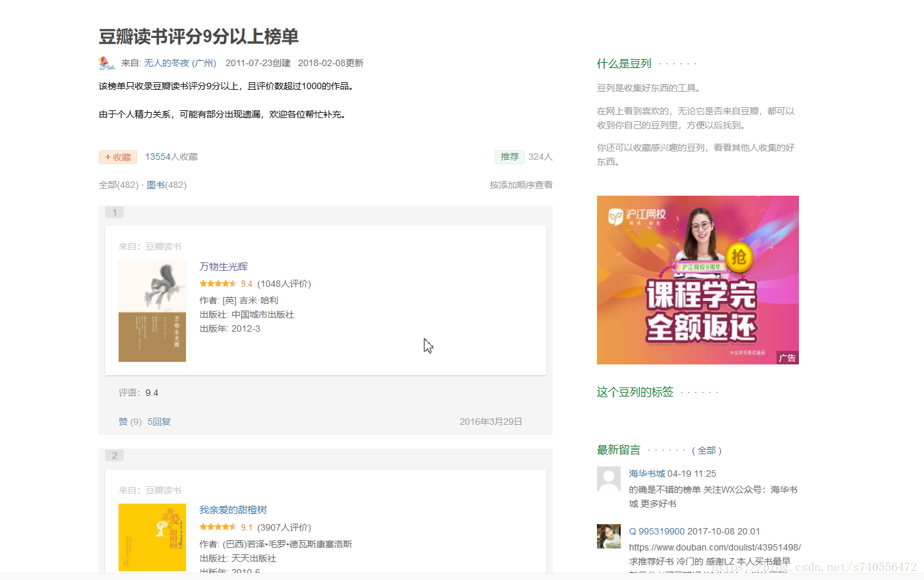Image resolution: width=924 pixels, height=580 pixels.
Task: Click the (1048人评价) rating count
Action: click(x=284, y=284)
